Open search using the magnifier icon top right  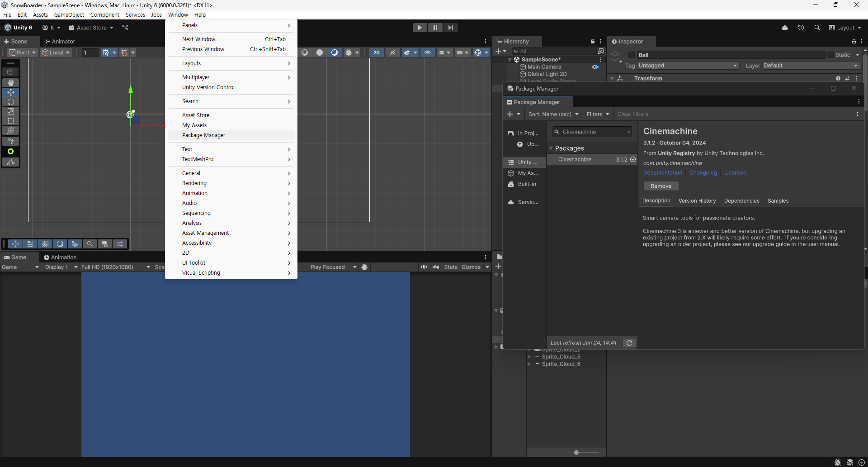click(817, 28)
